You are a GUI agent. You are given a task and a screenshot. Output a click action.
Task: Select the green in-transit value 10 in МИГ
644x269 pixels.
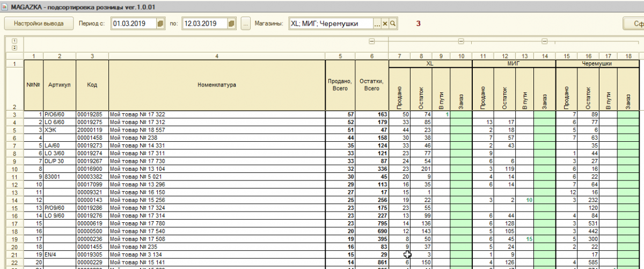click(x=524, y=199)
